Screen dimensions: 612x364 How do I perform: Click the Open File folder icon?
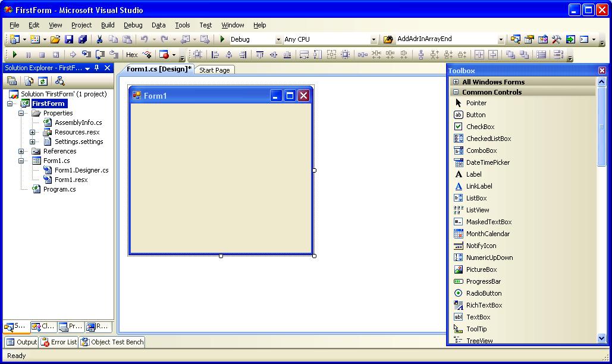pos(55,39)
